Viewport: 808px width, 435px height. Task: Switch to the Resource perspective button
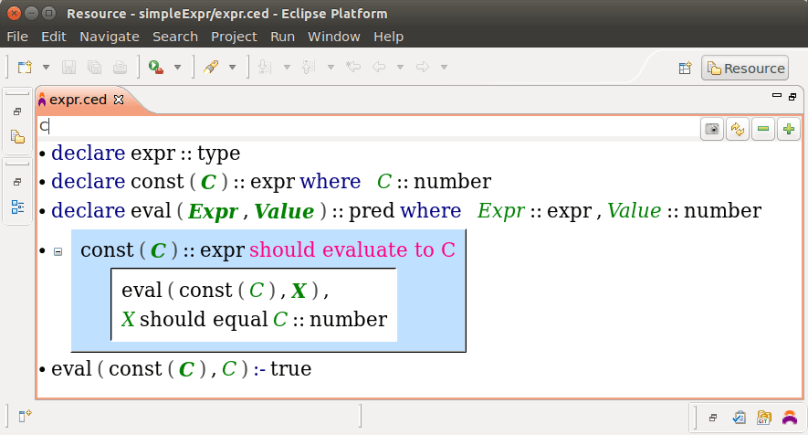[x=745, y=68]
